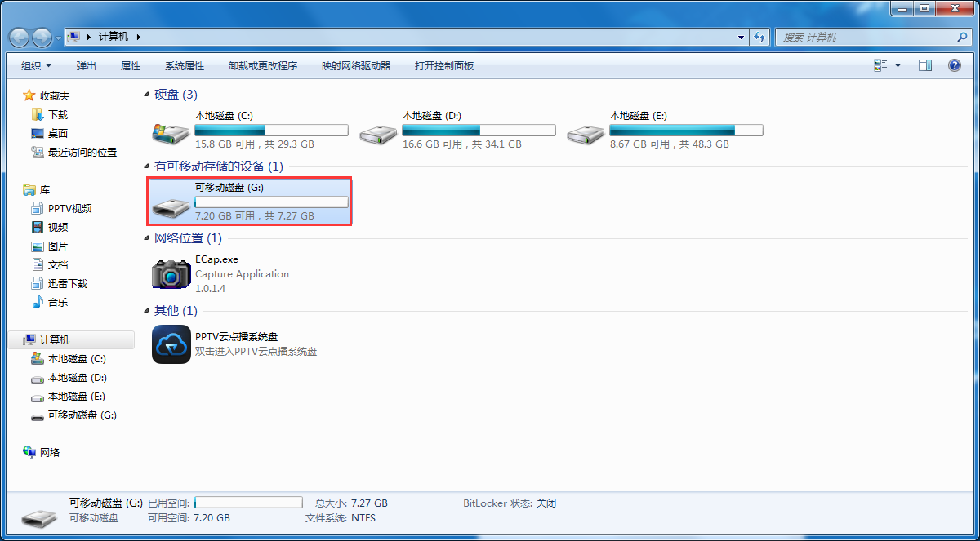
Task: Select the 本地磁盘 (E:) drive icon
Action: [x=586, y=135]
